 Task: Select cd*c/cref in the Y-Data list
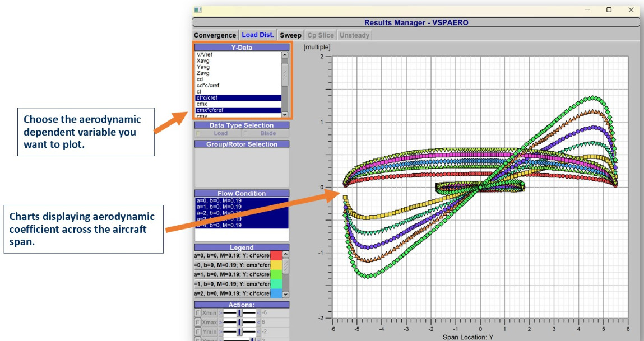[208, 85]
